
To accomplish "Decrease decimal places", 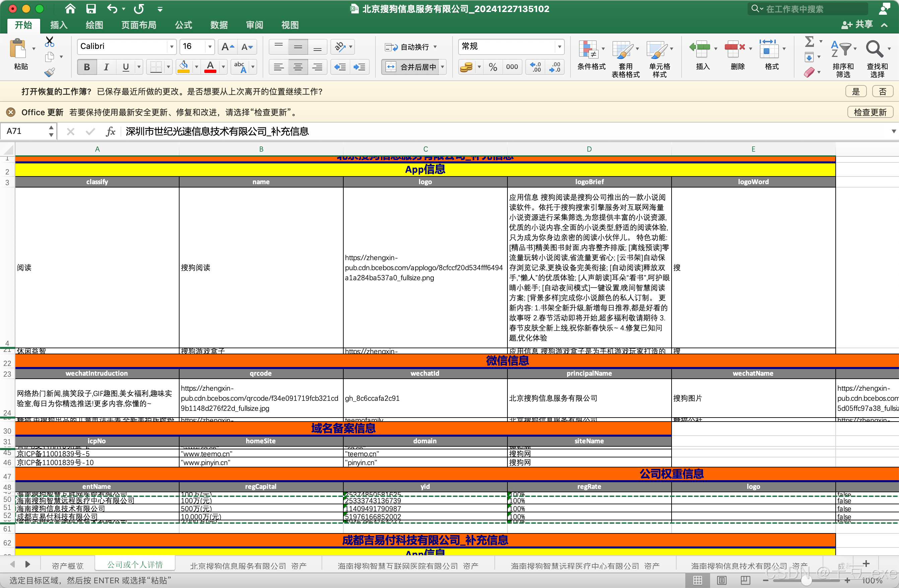I will (x=555, y=67).
